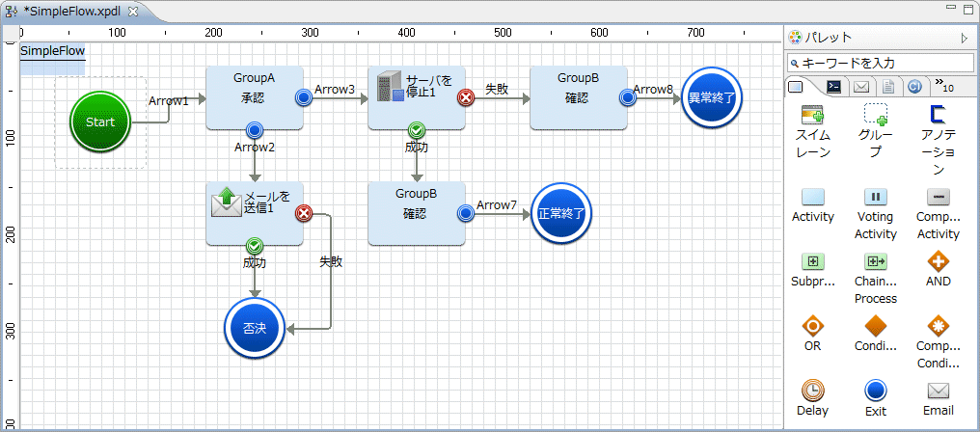The height and width of the screenshot is (432, 980).
Task: Close the SimpleFlow.xpdl editor tab
Action: point(132,13)
